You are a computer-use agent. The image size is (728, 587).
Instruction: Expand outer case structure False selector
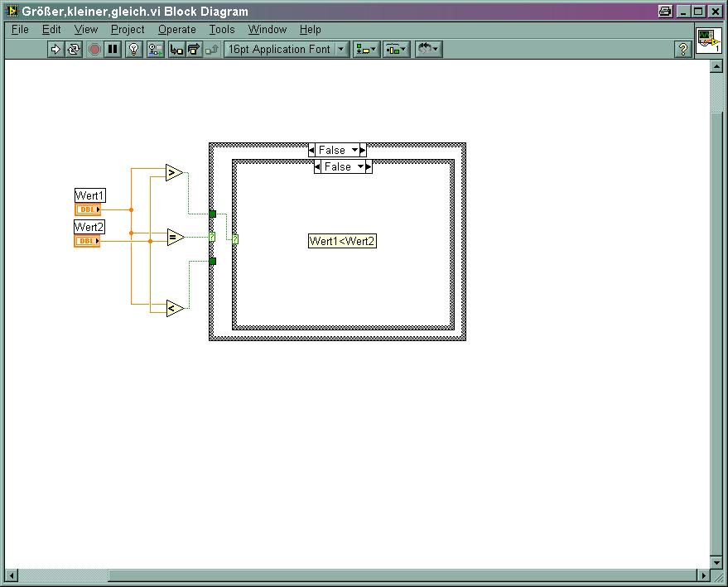[x=355, y=151]
